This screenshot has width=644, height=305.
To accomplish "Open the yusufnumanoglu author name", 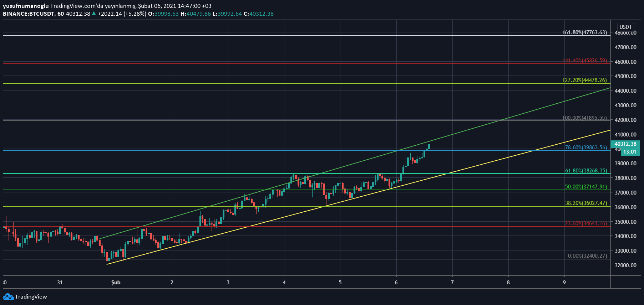I will point(26,6).
